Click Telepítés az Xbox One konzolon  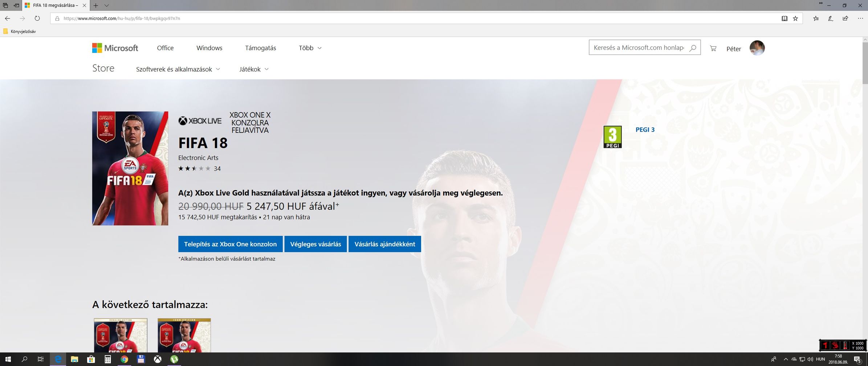(x=230, y=244)
